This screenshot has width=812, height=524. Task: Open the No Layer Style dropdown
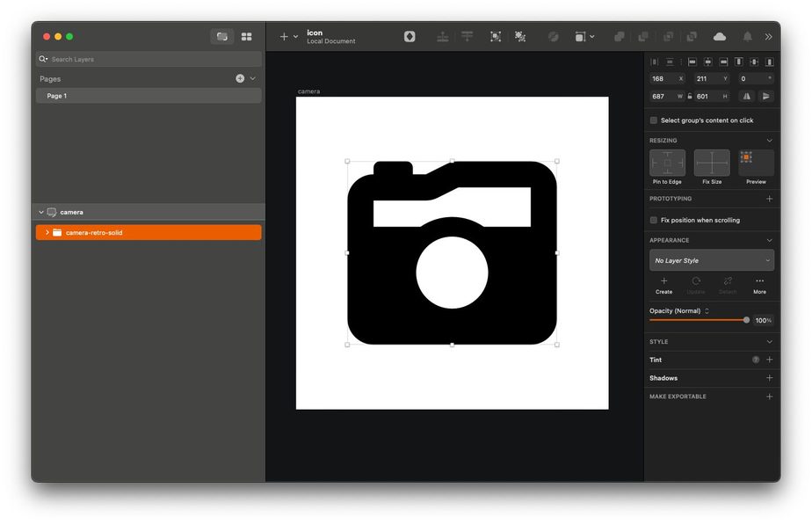[711, 260]
